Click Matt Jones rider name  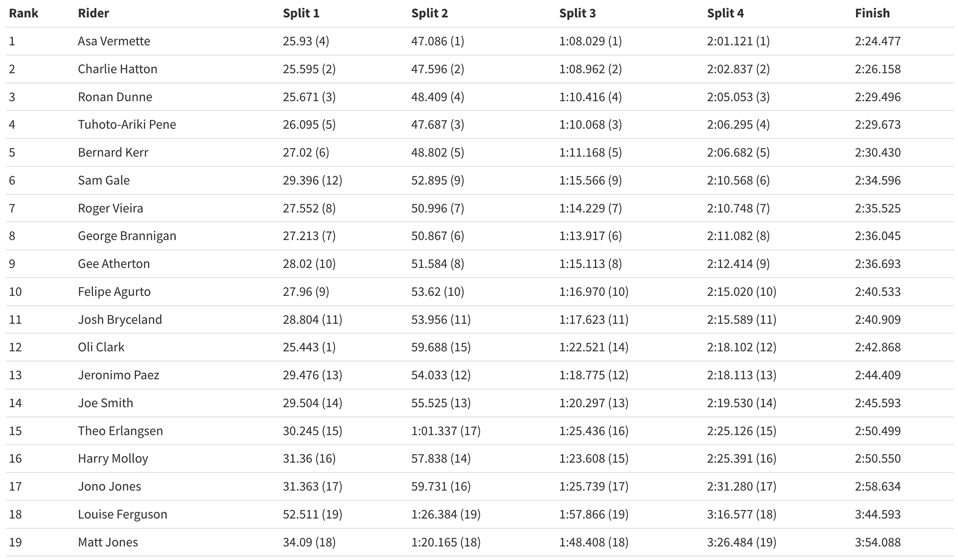click(108, 542)
